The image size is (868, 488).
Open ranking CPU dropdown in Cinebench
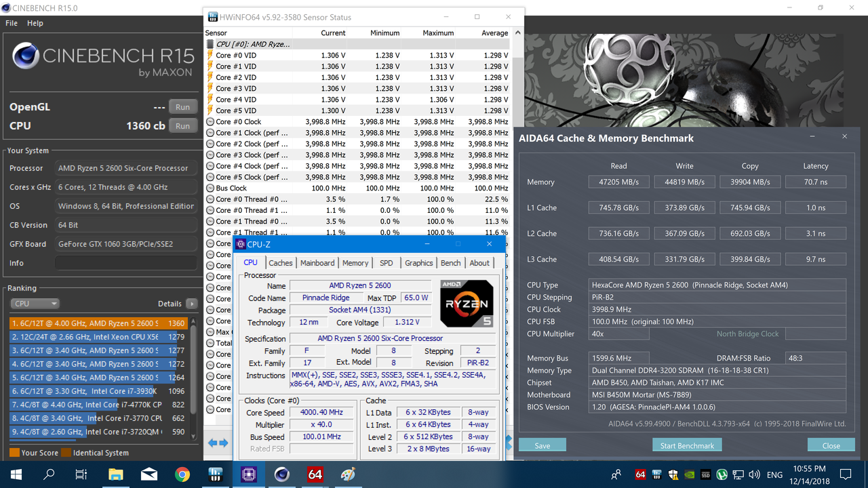tap(35, 304)
